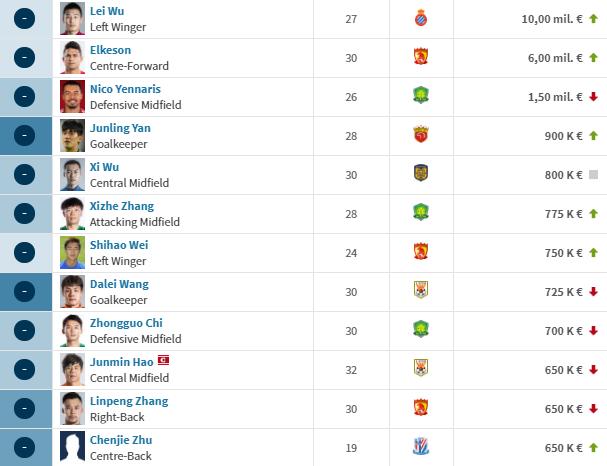This screenshot has height=466, width=607.
Task: Click the club crest in Chenjie Zhu's row
Action: [420, 447]
